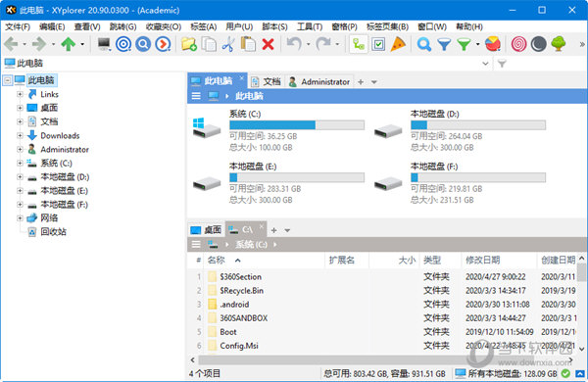The height and width of the screenshot is (382, 588).
Task: Toggle the blue visual filter icon
Action: click(444, 44)
